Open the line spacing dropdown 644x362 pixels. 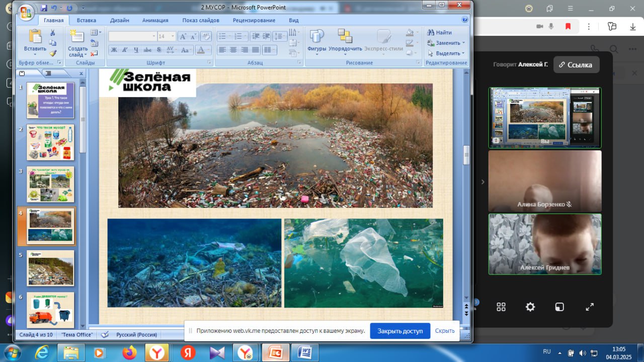tap(280, 36)
